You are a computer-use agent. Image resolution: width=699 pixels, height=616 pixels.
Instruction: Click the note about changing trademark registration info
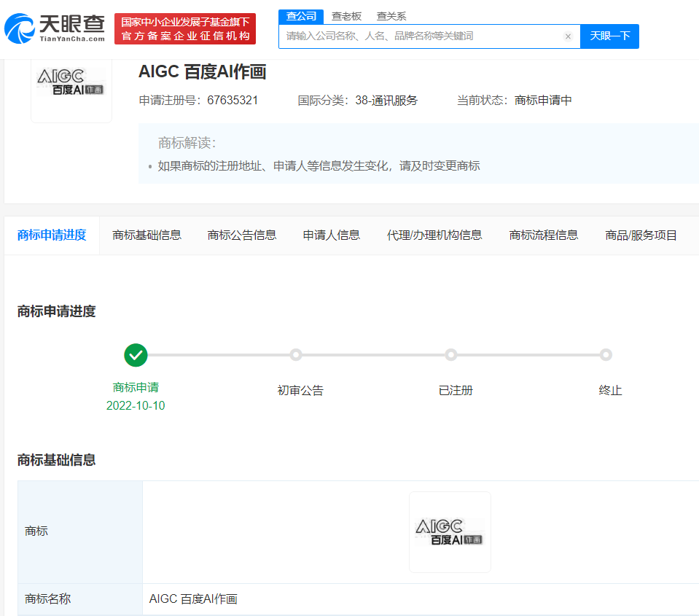coord(319,166)
